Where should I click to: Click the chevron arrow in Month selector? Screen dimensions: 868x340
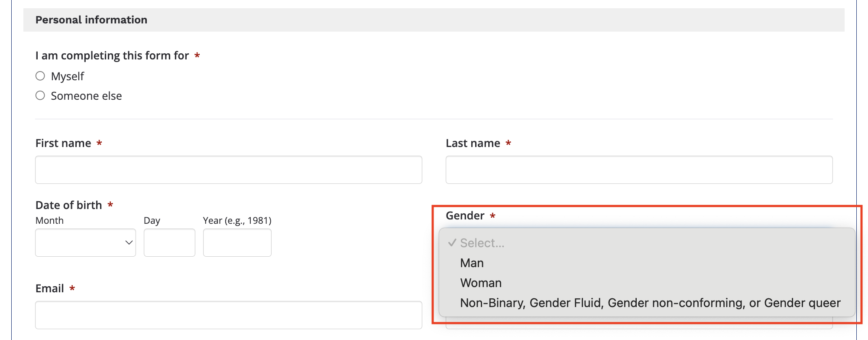pos(129,242)
